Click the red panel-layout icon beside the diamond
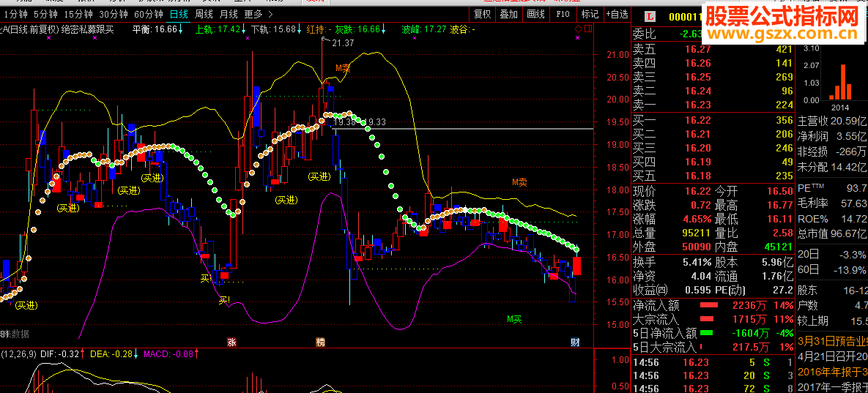The image size is (868, 393). click(588, 29)
